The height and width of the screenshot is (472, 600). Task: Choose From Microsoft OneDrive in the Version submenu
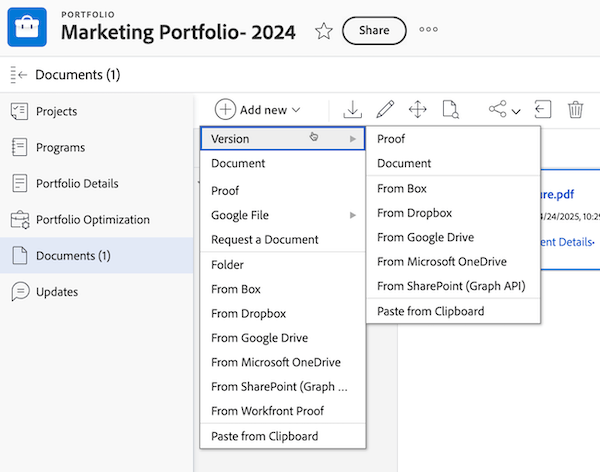click(x=442, y=262)
